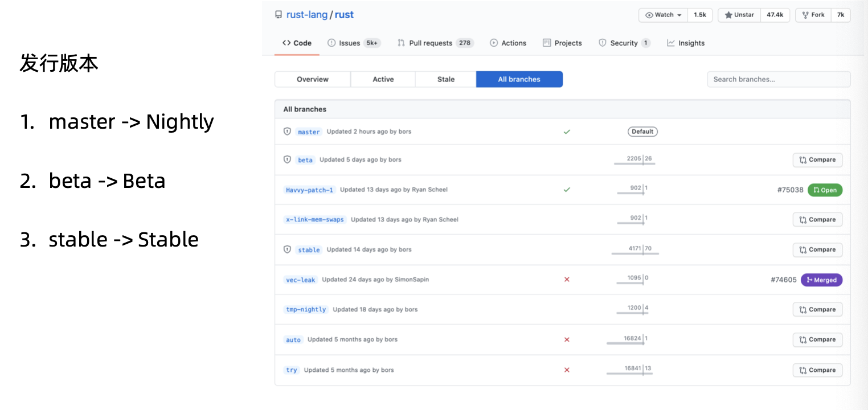Open the Issues tab

[x=349, y=43]
